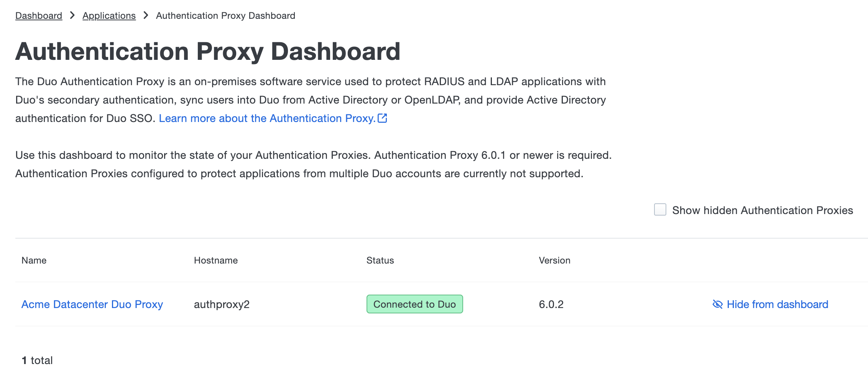Screen dimensions: 868x379
Task: Click the Connected to Duo status badge
Action: click(414, 304)
